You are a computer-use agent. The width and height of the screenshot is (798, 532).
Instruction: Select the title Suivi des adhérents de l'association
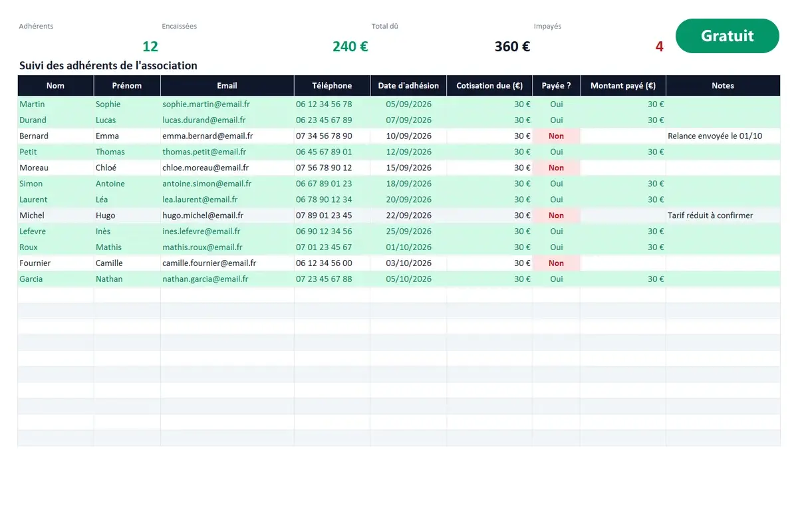click(x=108, y=66)
